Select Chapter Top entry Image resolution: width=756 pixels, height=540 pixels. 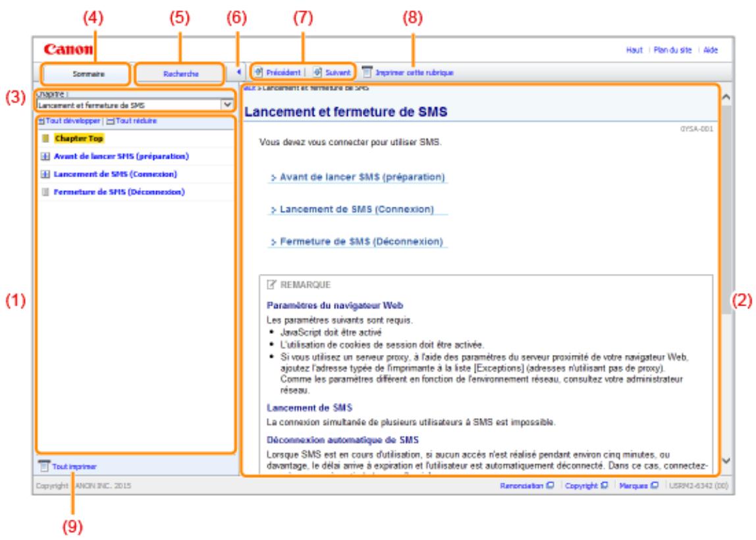click(x=78, y=138)
